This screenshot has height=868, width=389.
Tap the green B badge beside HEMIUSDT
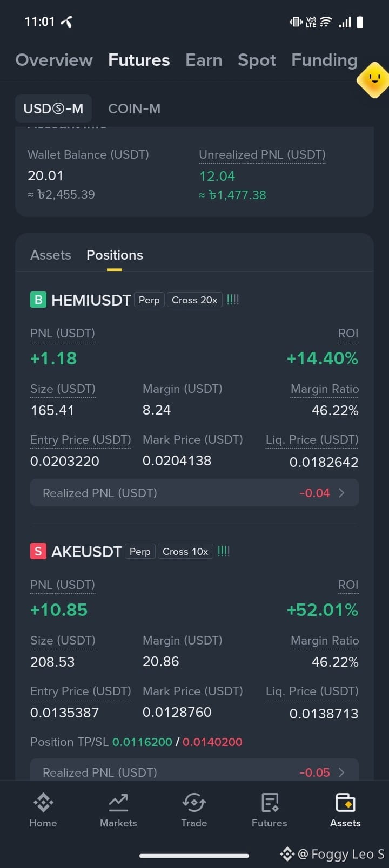pyautogui.click(x=38, y=300)
